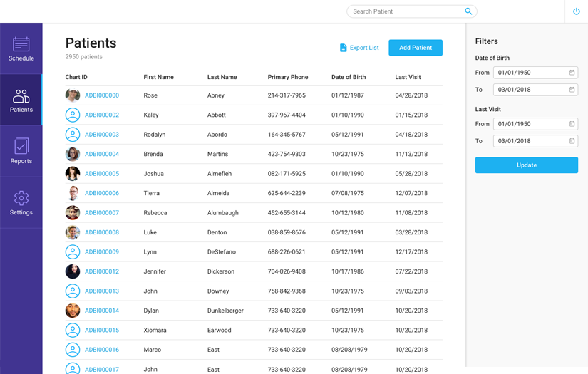Click birth date 10/17/1986
588x374 pixels.
[x=348, y=271]
